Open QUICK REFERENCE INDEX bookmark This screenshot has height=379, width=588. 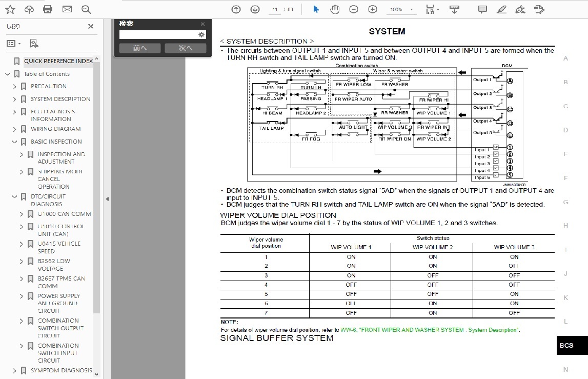pyautogui.click(x=58, y=61)
